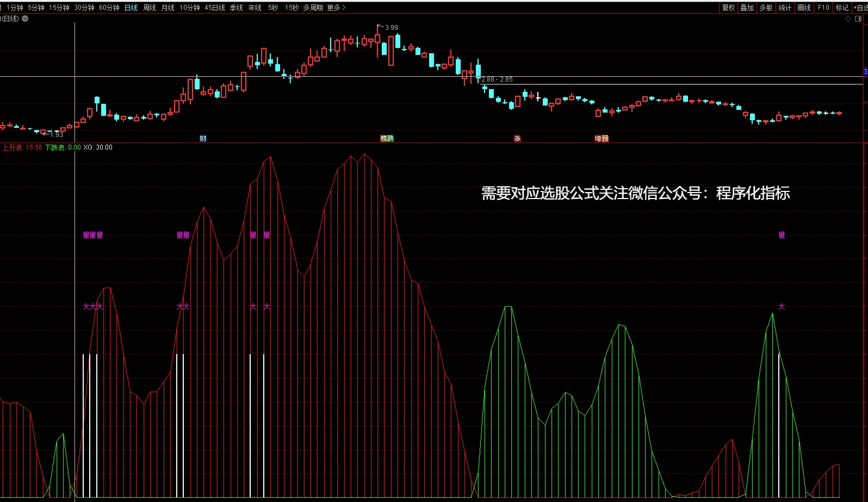Click the diamond icon at chart top-right
This screenshot has height=502, width=868.
pos(848,19)
